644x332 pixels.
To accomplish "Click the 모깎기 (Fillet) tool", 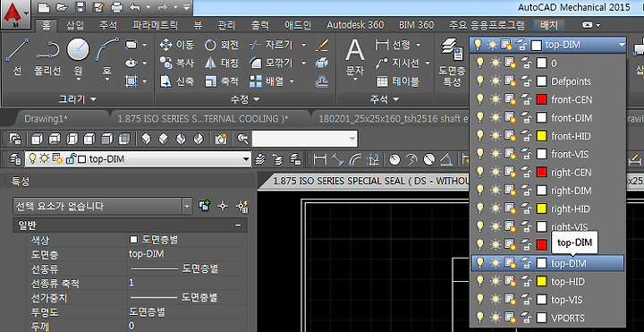I will click(x=273, y=63).
